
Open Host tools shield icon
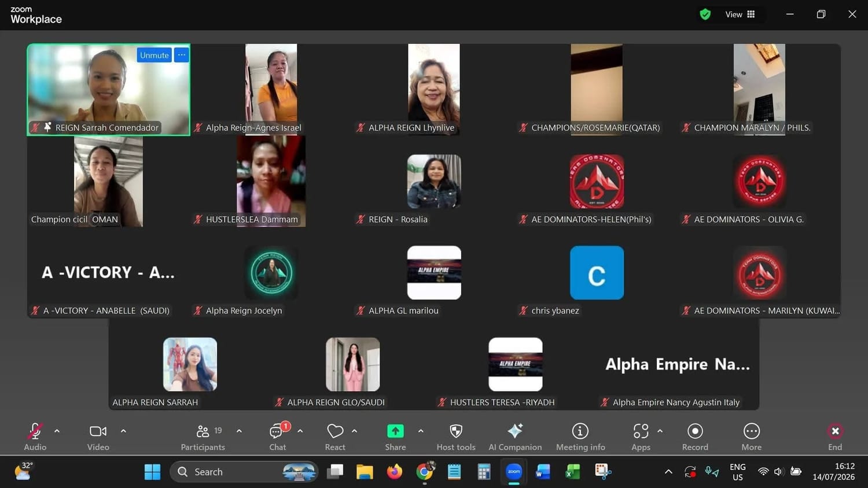456,437
